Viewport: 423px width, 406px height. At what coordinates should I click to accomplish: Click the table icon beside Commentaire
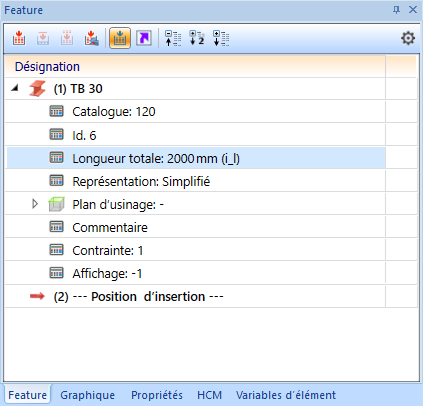(56, 227)
